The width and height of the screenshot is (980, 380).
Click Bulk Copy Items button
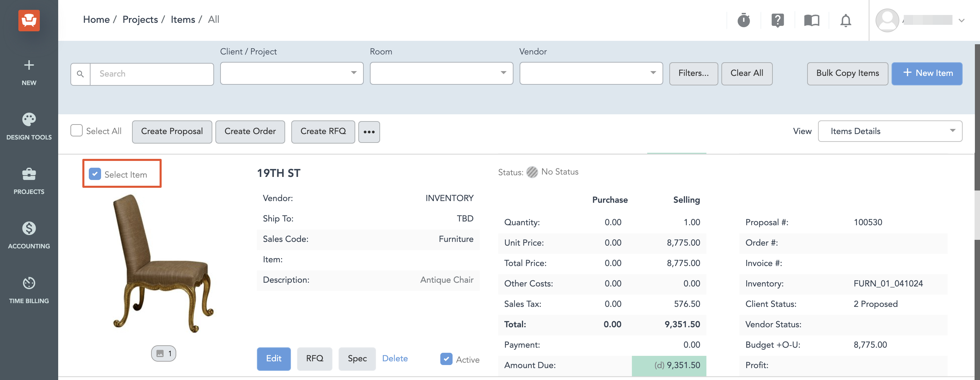pyautogui.click(x=847, y=73)
